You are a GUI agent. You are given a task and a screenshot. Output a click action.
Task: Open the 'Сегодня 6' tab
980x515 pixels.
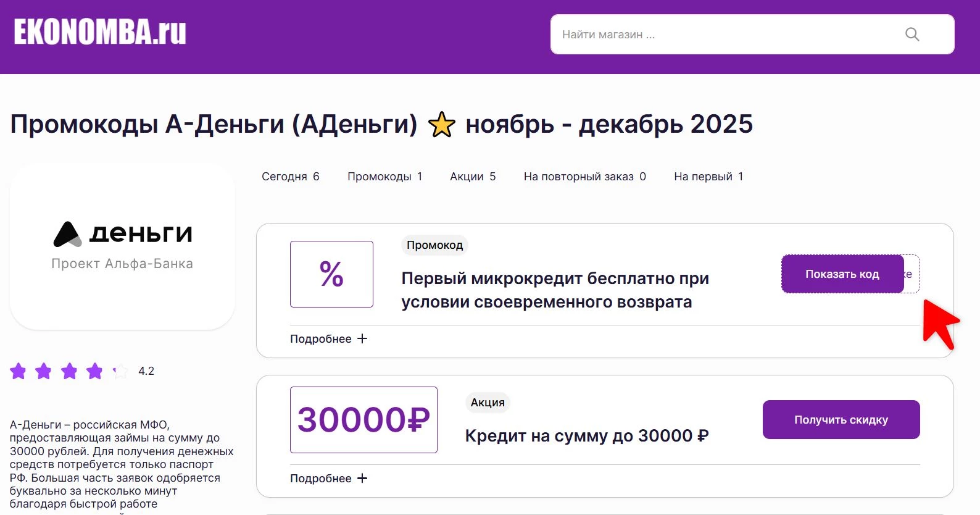click(x=291, y=177)
